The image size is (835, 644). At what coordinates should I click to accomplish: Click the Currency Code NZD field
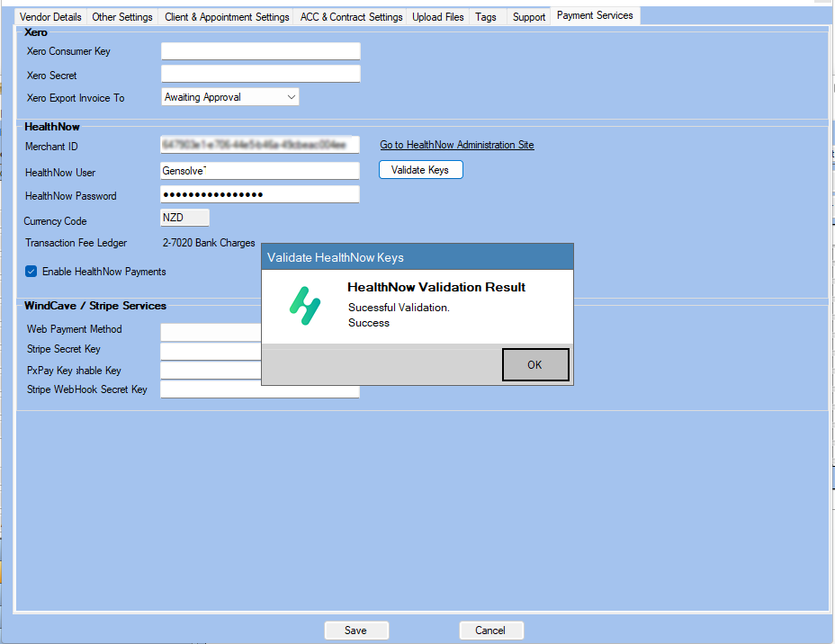coord(184,218)
